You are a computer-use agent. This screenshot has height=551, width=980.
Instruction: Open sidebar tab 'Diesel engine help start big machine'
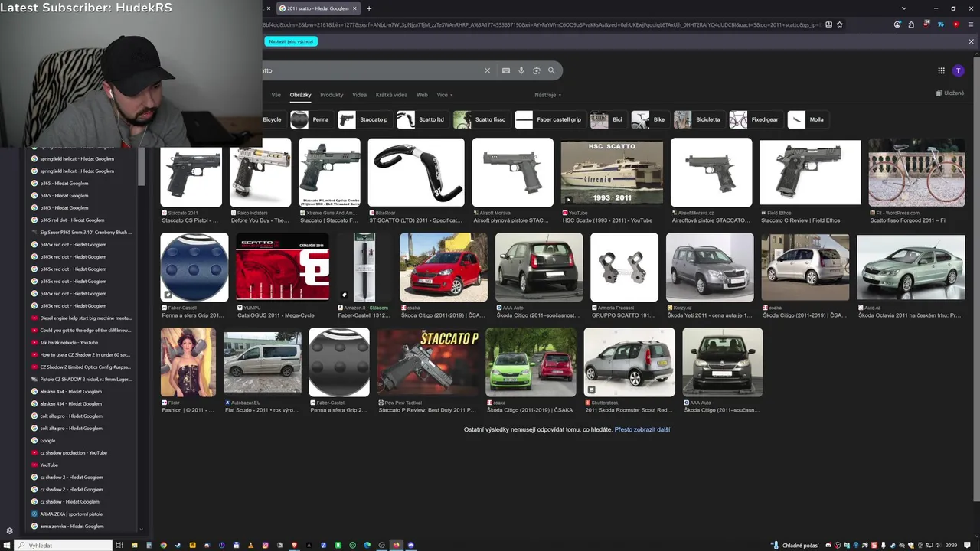(x=81, y=318)
